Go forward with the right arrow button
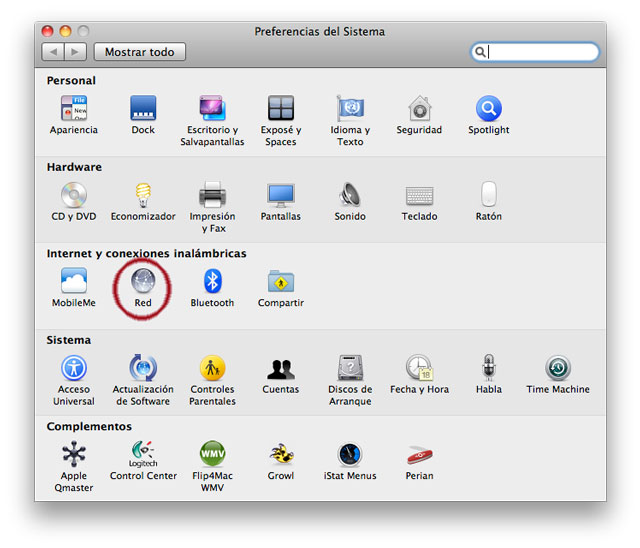Viewport: 640px width, 548px height. click(x=75, y=52)
